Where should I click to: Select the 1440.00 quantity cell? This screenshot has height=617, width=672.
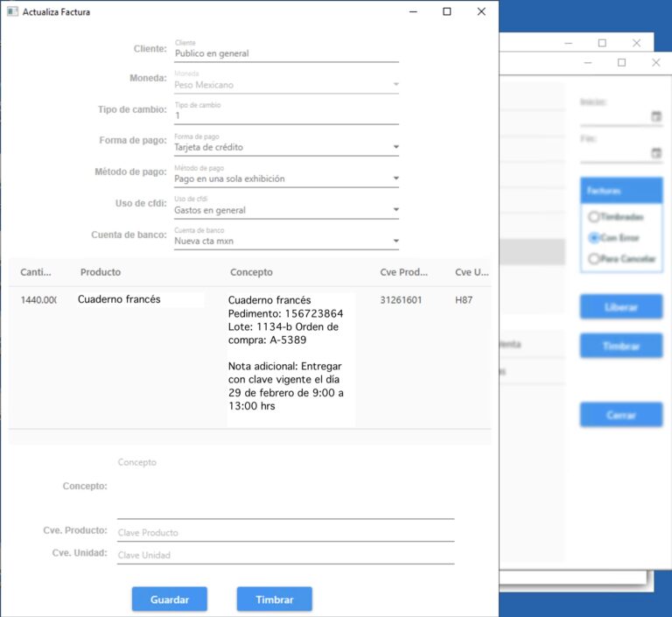[x=38, y=299]
